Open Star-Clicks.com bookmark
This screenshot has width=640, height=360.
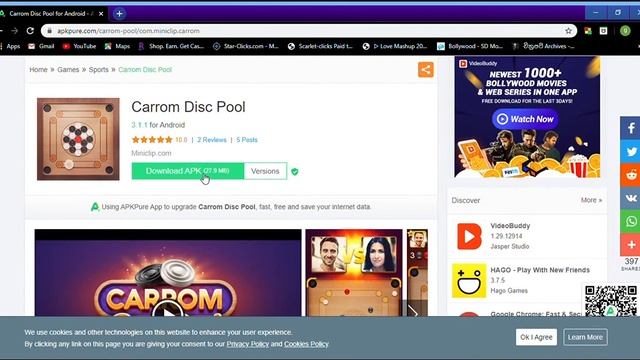(246, 46)
